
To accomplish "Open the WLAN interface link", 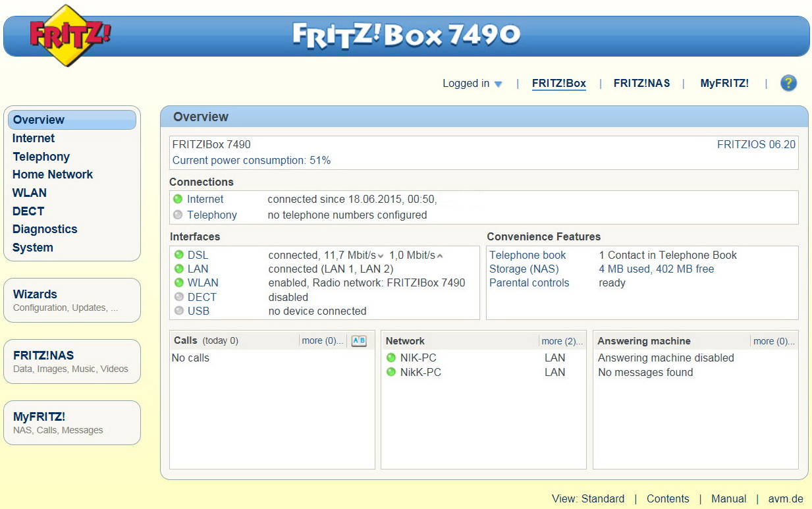I will 203,282.
